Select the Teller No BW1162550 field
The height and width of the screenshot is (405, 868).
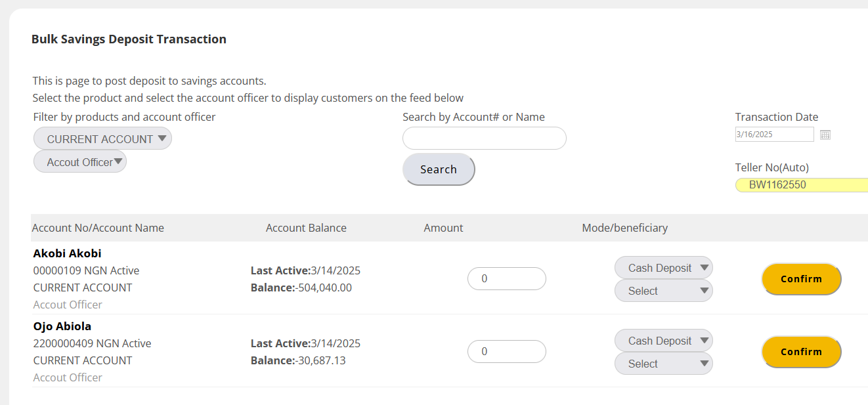[801, 185]
